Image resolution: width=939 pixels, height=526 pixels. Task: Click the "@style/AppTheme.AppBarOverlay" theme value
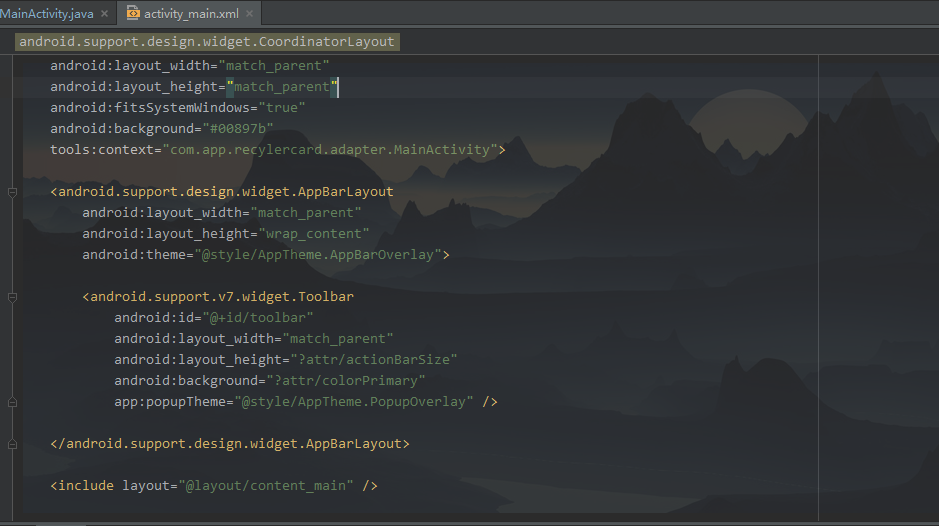(x=317, y=255)
